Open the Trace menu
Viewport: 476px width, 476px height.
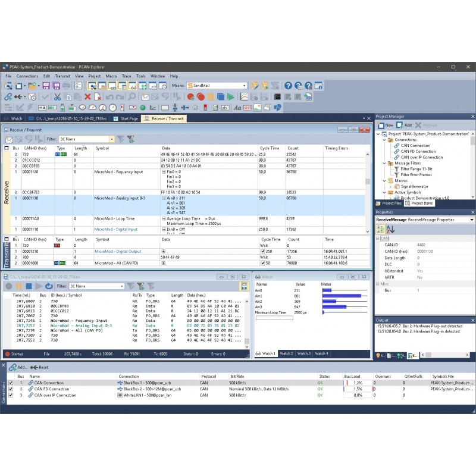point(127,76)
